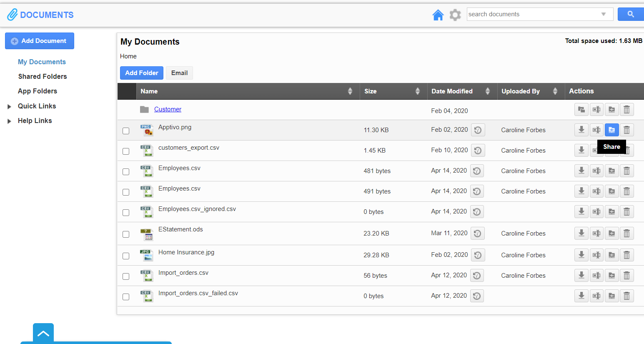Image resolution: width=644 pixels, height=344 pixels.
Task: Sort files using the Size column arrows
Action: pyautogui.click(x=417, y=91)
